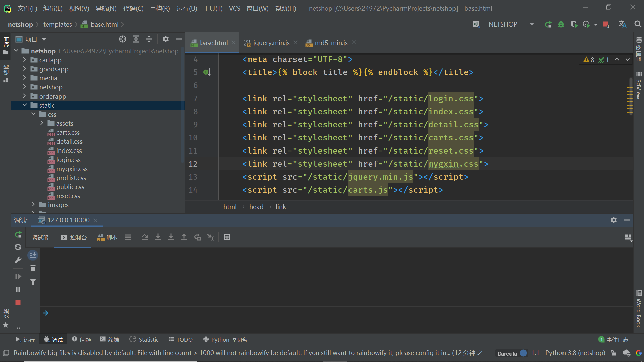Select proList.css in project tree
The height and width of the screenshot is (362, 644).
[71, 178]
